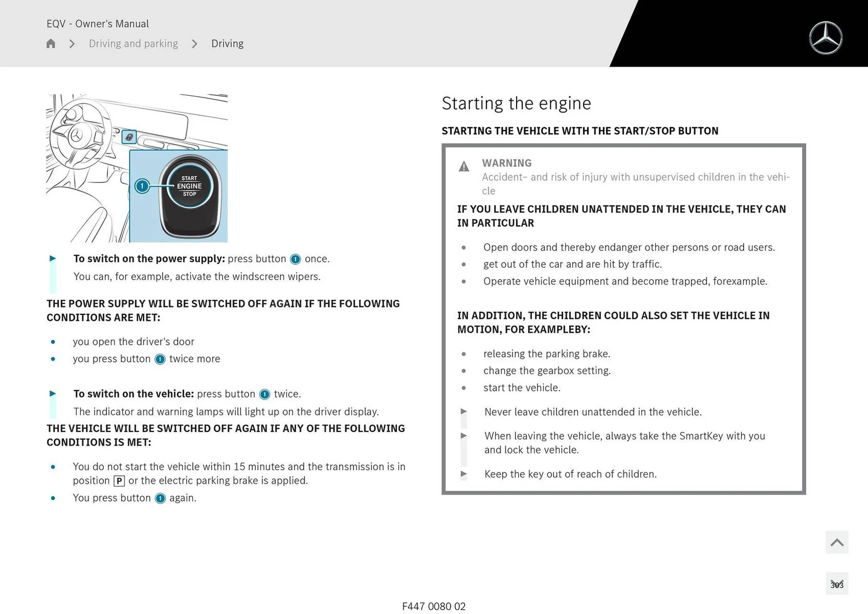
Task: Click the scroll-to-top chevron button
Action: click(x=837, y=542)
